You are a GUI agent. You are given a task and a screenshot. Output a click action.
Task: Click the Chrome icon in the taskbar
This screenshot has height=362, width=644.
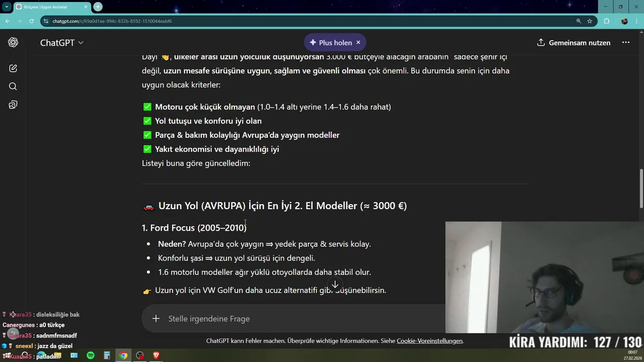click(123, 355)
